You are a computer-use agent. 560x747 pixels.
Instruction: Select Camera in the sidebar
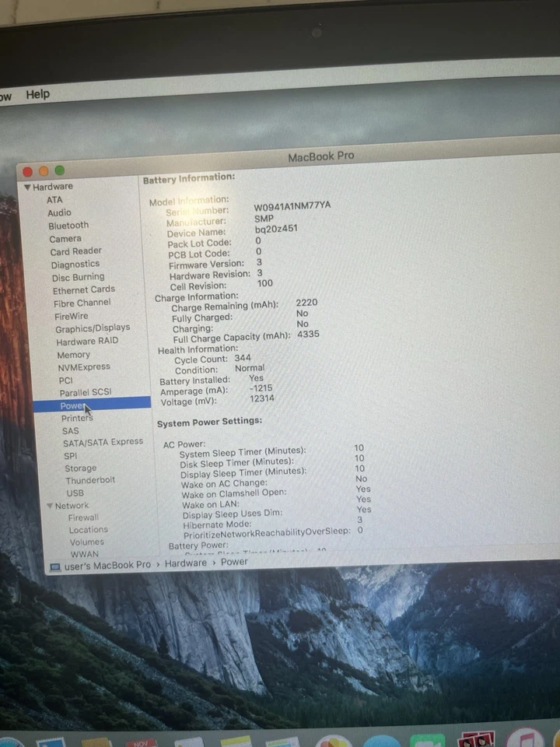click(65, 239)
